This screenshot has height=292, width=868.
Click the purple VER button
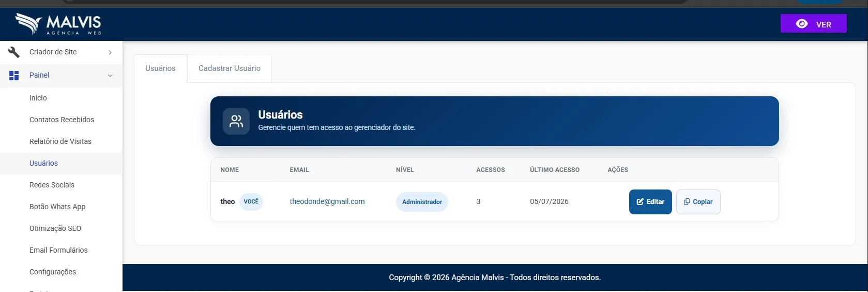pyautogui.click(x=813, y=24)
